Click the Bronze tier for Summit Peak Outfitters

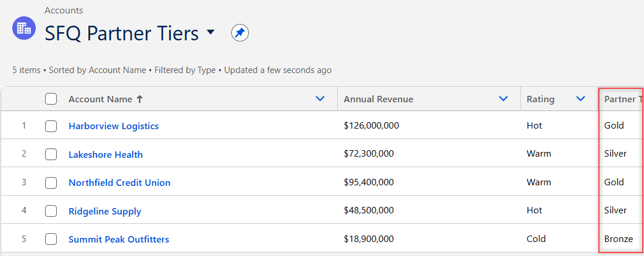click(x=619, y=239)
